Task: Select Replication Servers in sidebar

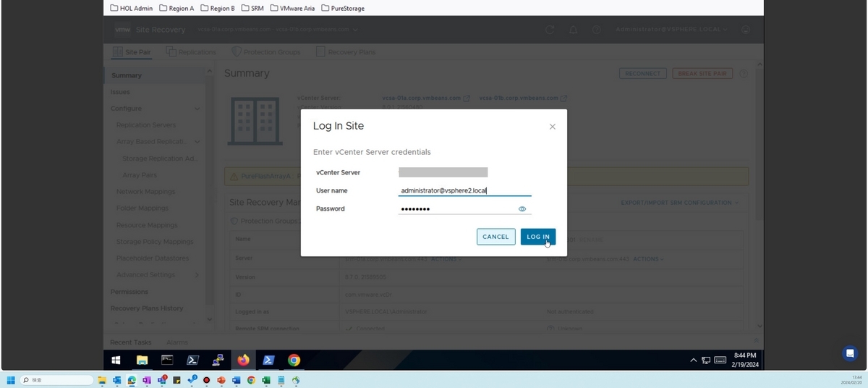Action: [x=146, y=125]
